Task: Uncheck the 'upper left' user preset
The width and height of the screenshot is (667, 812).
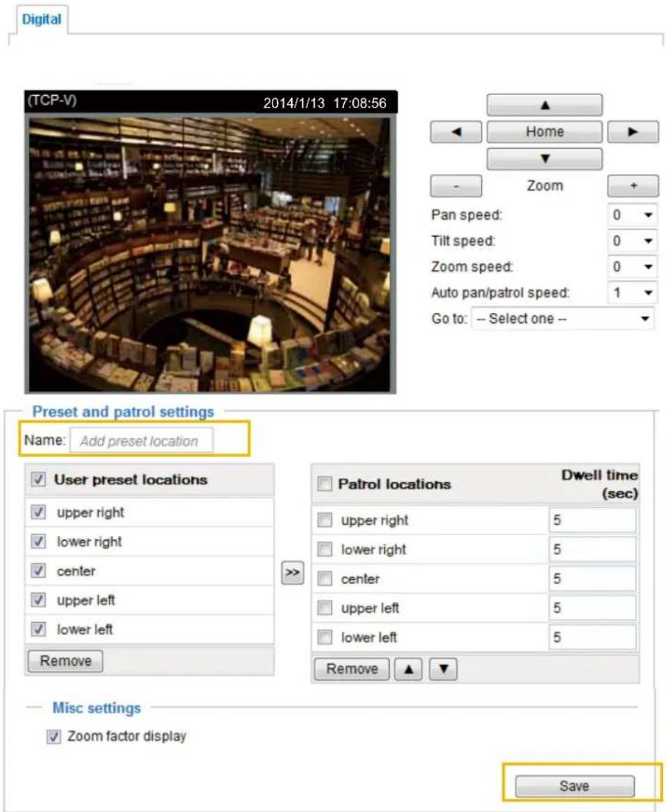Action: tap(38, 600)
